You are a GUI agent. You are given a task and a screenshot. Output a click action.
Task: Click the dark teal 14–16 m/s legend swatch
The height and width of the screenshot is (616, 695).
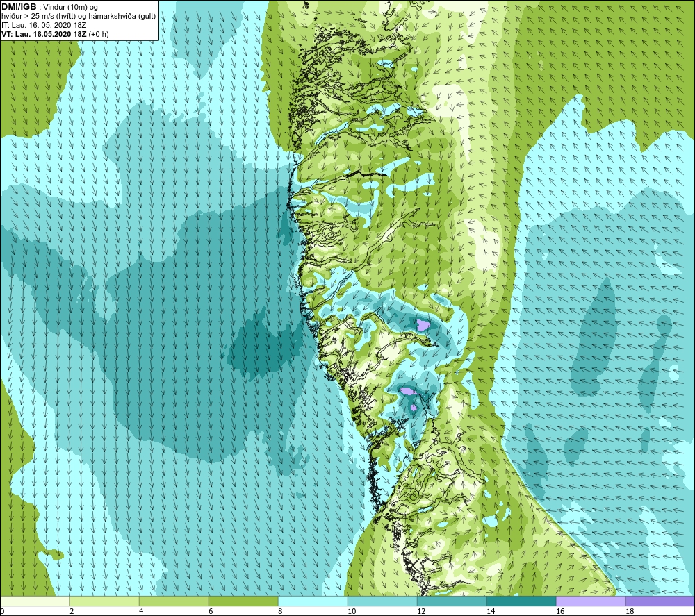pos(521,601)
